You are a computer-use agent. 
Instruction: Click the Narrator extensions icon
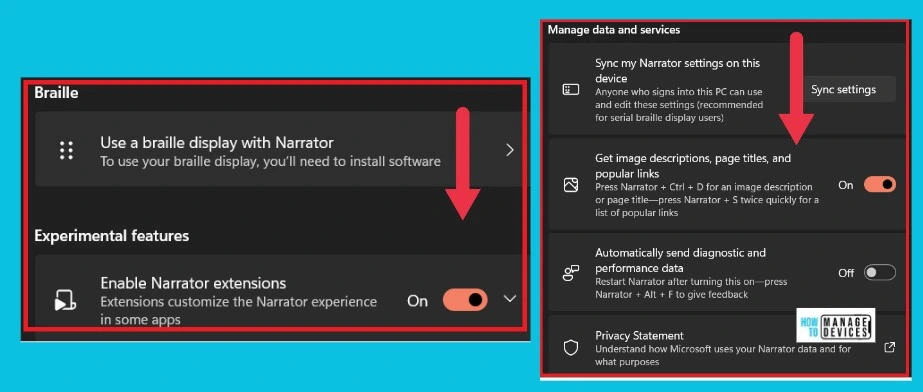coord(65,300)
